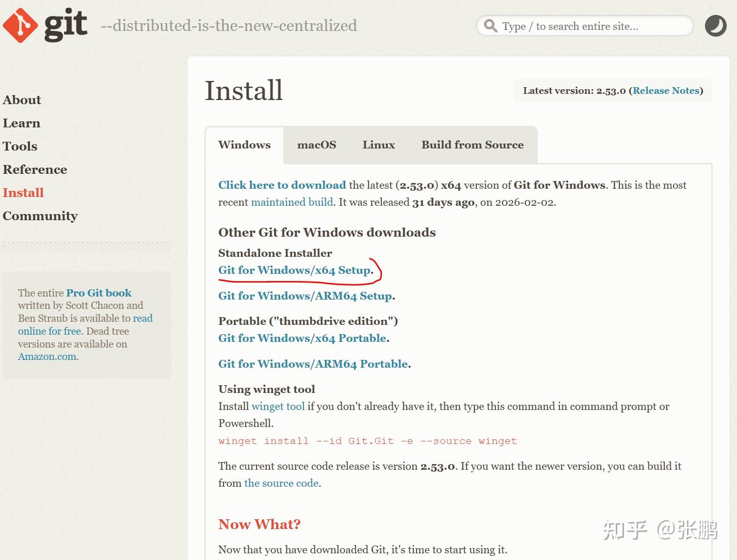Open 'the source code' link
This screenshot has height=560, width=737.
[281, 483]
